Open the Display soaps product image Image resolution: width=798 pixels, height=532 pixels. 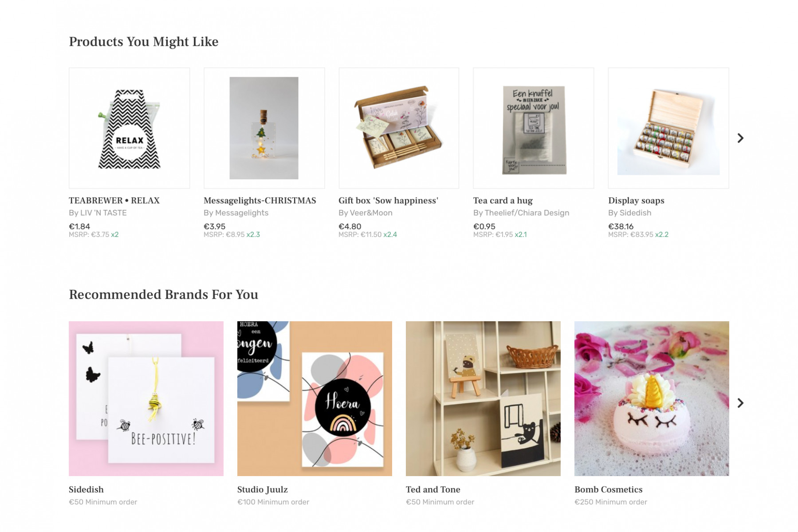point(668,128)
